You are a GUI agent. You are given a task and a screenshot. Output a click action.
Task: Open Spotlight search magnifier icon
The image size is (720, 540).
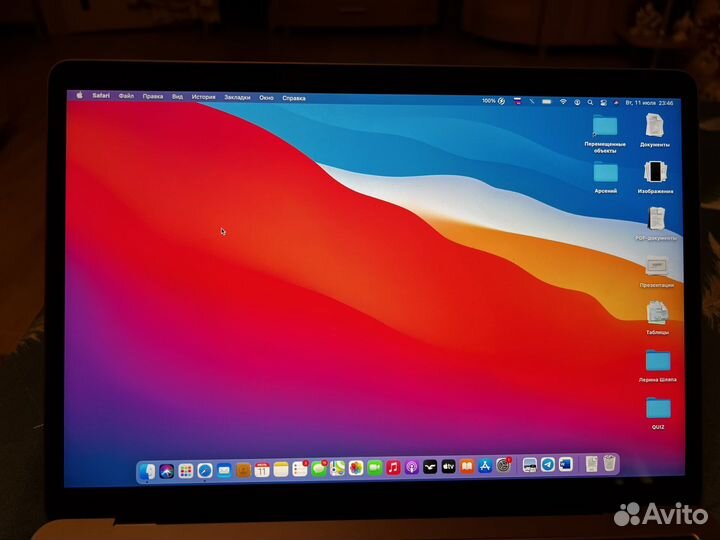[x=590, y=102]
